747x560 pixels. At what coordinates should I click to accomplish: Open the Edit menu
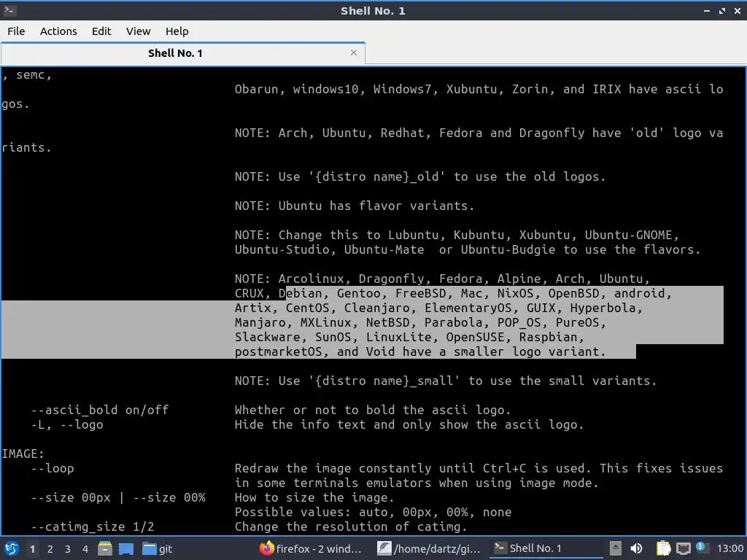coord(101,31)
